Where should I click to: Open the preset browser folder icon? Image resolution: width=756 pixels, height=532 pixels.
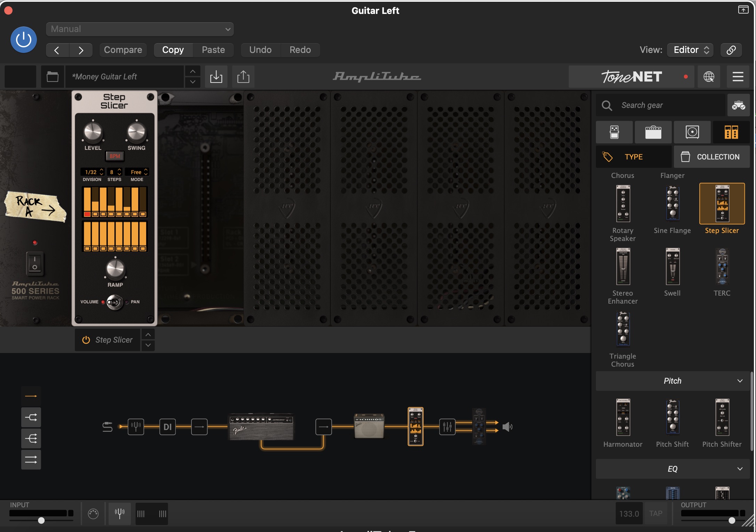[x=52, y=77]
